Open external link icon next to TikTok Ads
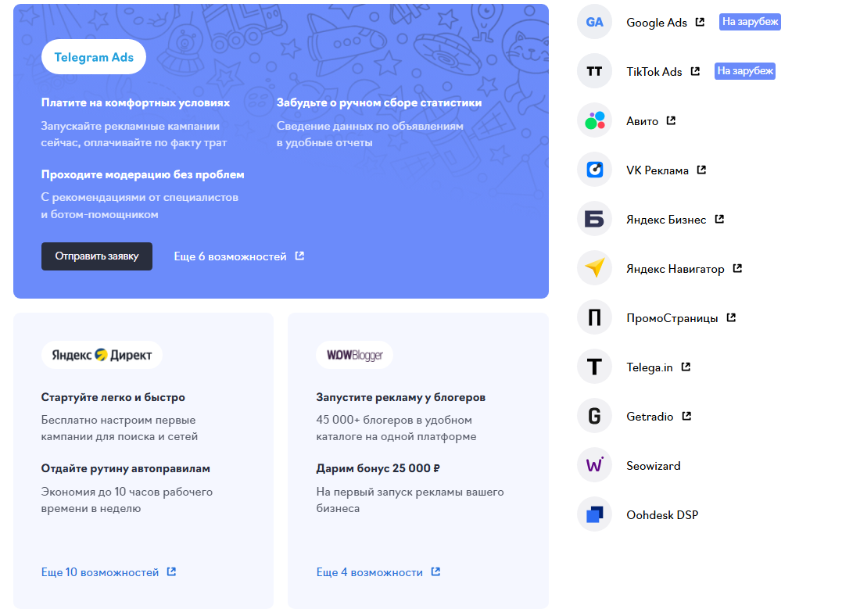 (695, 71)
